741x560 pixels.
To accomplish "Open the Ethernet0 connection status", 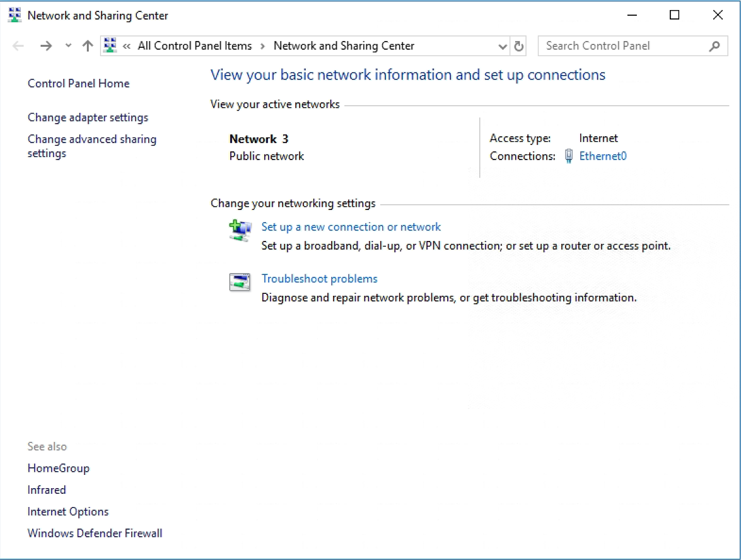I will [603, 156].
